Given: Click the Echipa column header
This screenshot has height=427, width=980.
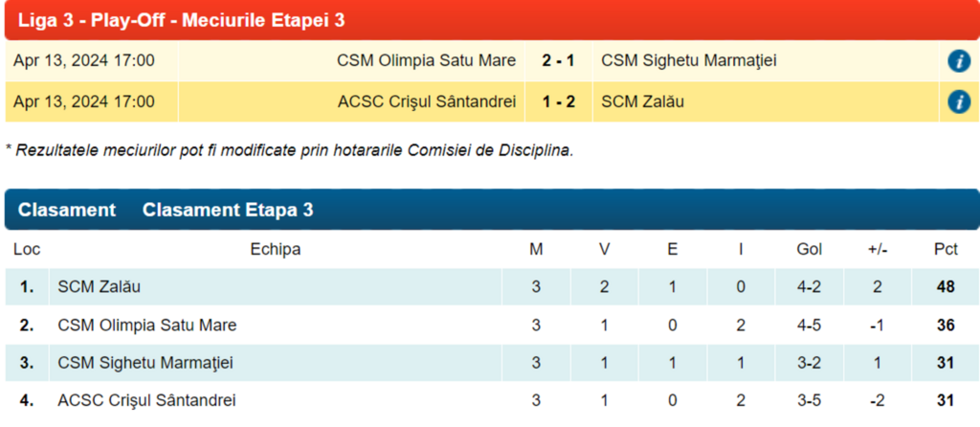Looking at the screenshot, I should click(276, 250).
